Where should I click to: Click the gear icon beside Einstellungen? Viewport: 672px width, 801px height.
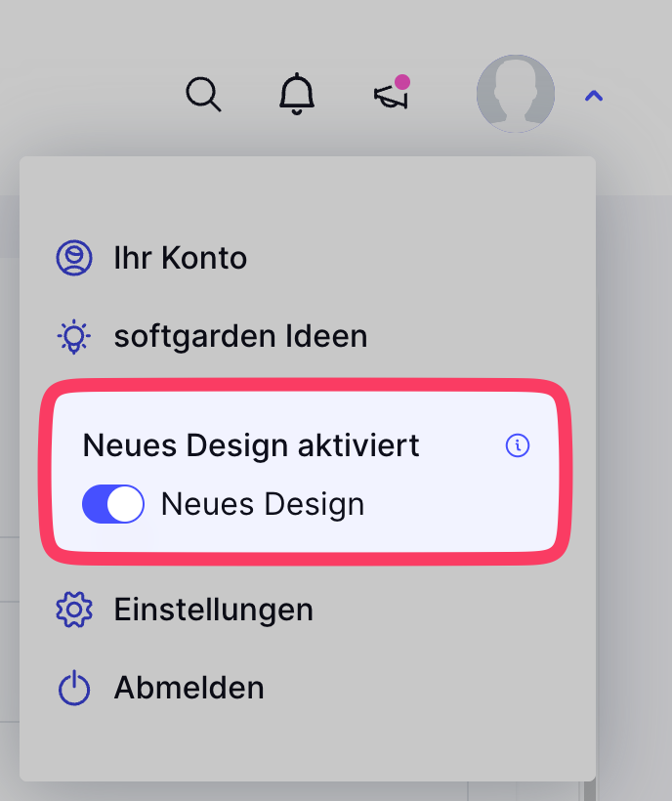(74, 610)
